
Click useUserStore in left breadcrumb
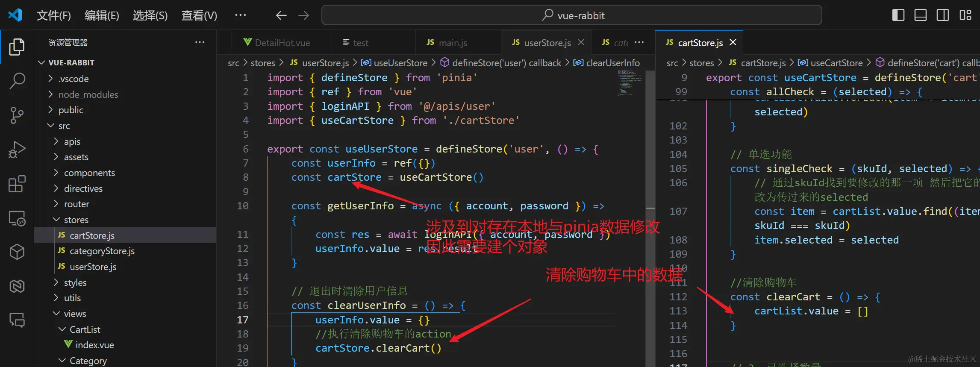point(400,63)
